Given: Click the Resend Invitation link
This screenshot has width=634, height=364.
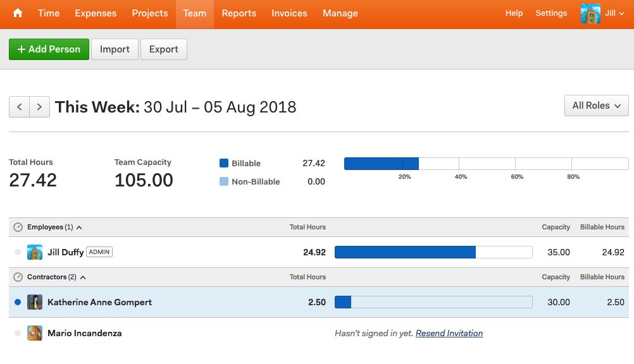Looking at the screenshot, I should [x=449, y=333].
